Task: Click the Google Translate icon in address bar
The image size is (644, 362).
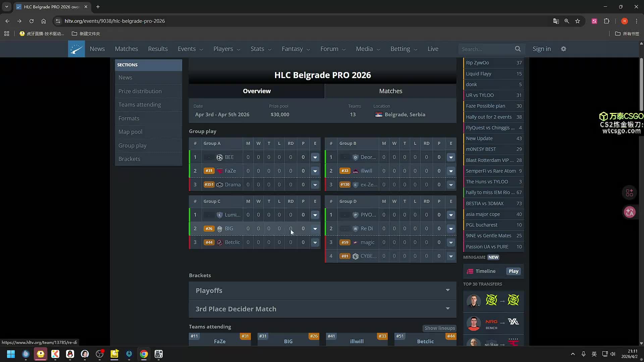Action: pyautogui.click(x=556, y=21)
